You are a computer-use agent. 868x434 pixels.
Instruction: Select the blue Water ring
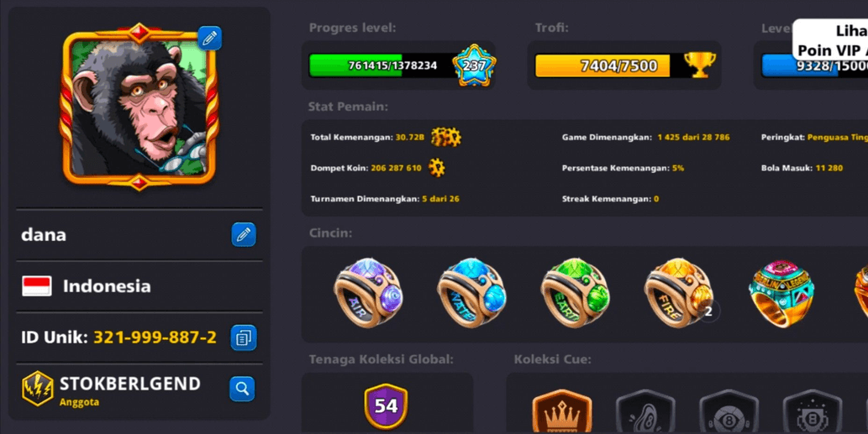tap(471, 292)
